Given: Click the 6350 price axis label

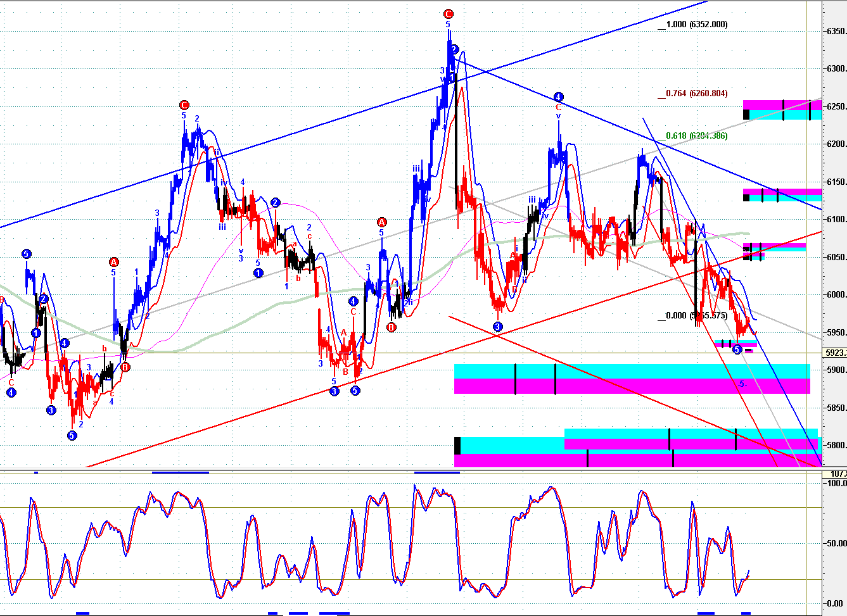Looking at the screenshot, I should 836,32.
